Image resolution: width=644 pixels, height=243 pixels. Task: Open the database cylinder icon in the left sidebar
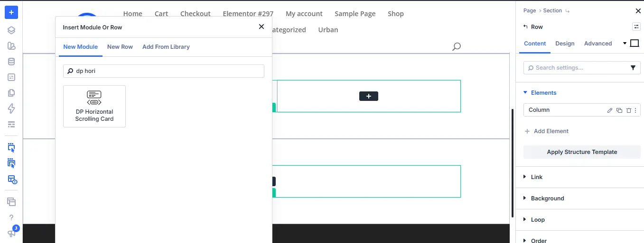point(11,62)
